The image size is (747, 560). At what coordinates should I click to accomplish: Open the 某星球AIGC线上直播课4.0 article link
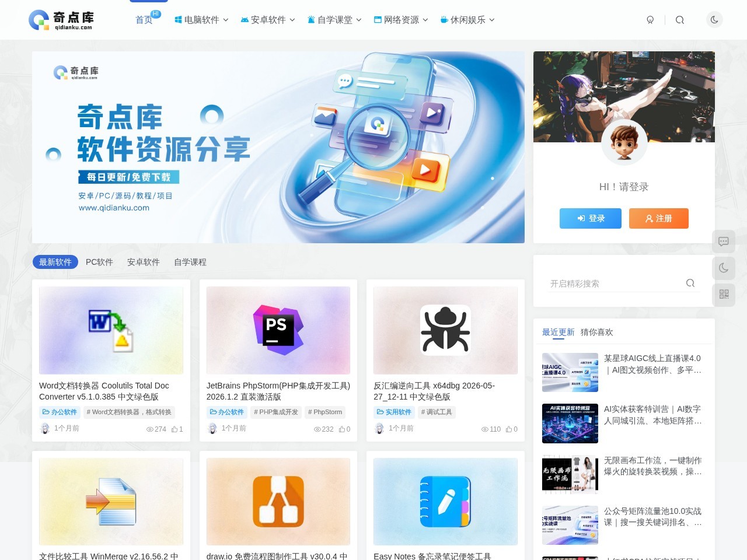pos(653,364)
